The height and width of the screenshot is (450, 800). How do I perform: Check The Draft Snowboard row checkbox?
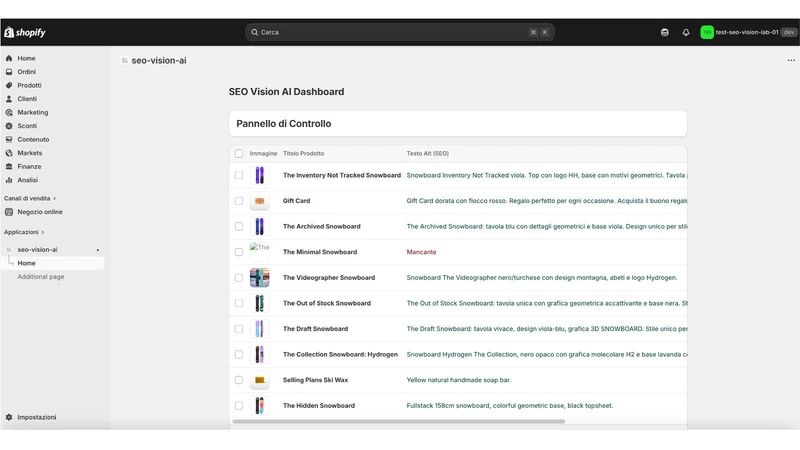click(x=239, y=329)
